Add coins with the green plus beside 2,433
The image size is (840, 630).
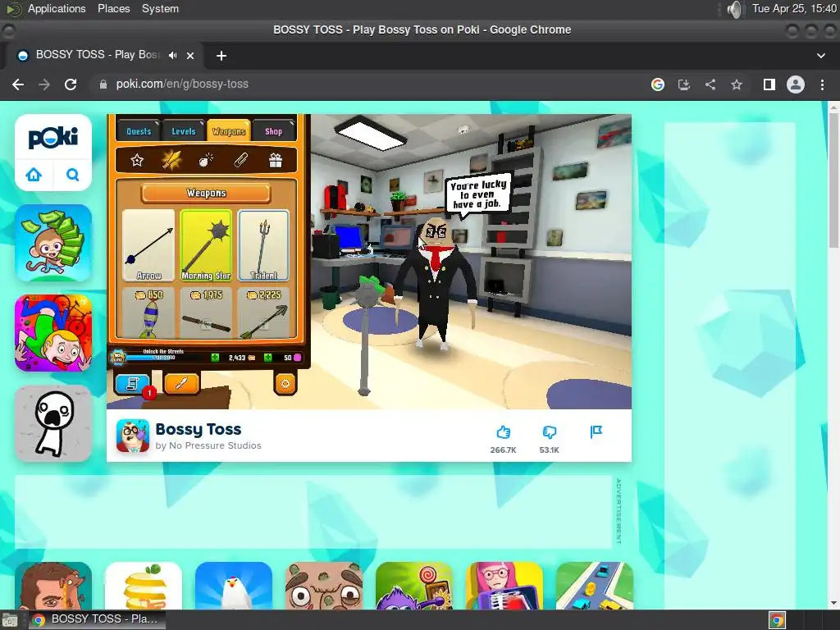[215, 358]
